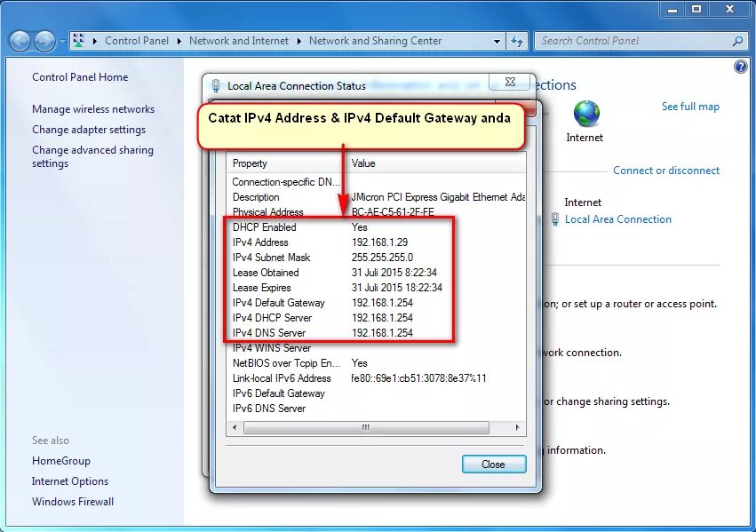This screenshot has height=532, width=756.
Task: Select the IPv4 WINS Server row
Action: coord(376,348)
